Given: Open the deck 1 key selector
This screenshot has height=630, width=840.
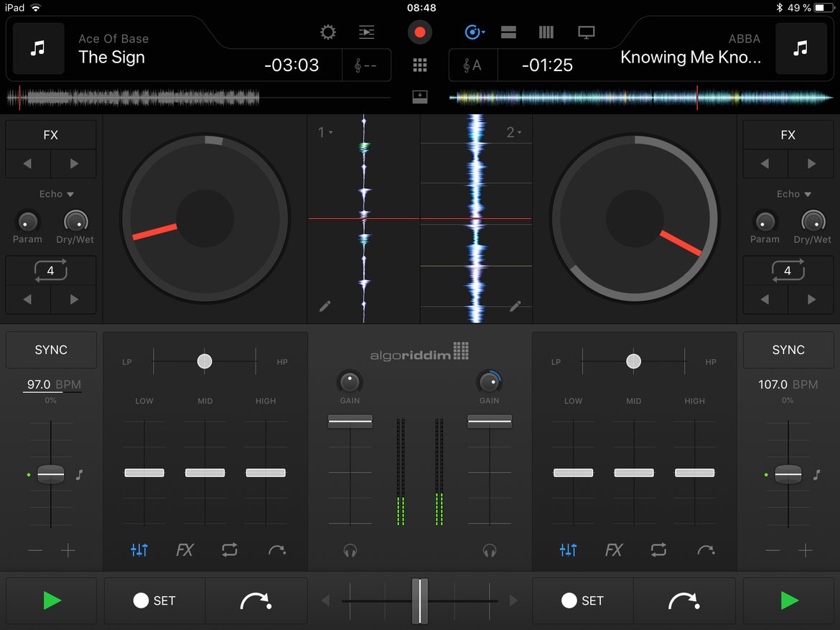Looking at the screenshot, I should click(366, 65).
